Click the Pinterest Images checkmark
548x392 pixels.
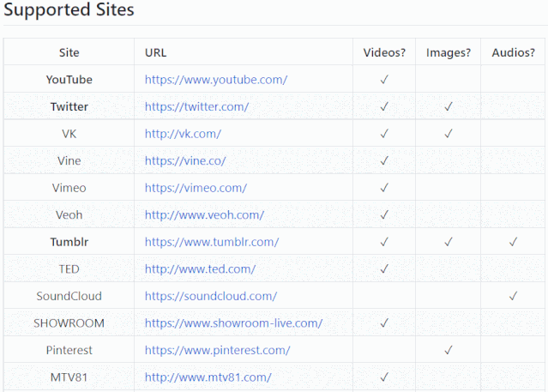coord(449,350)
